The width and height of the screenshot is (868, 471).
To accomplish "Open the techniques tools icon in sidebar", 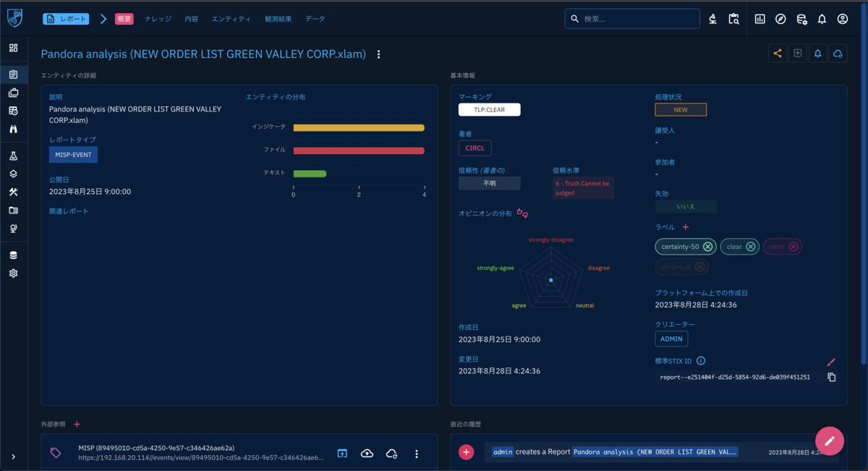I will click(13, 192).
